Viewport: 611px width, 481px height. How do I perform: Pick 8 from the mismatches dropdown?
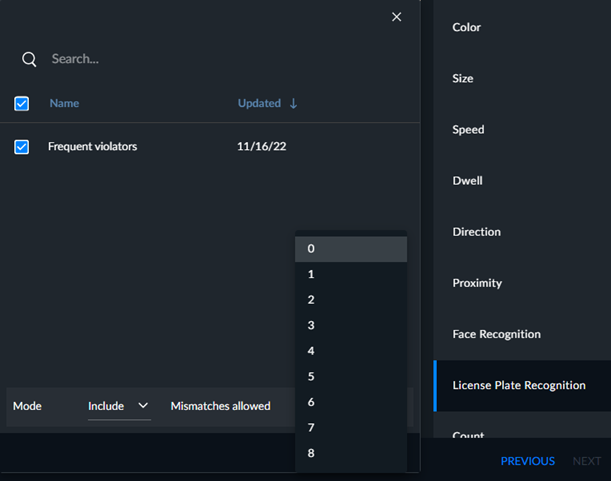click(x=351, y=453)
